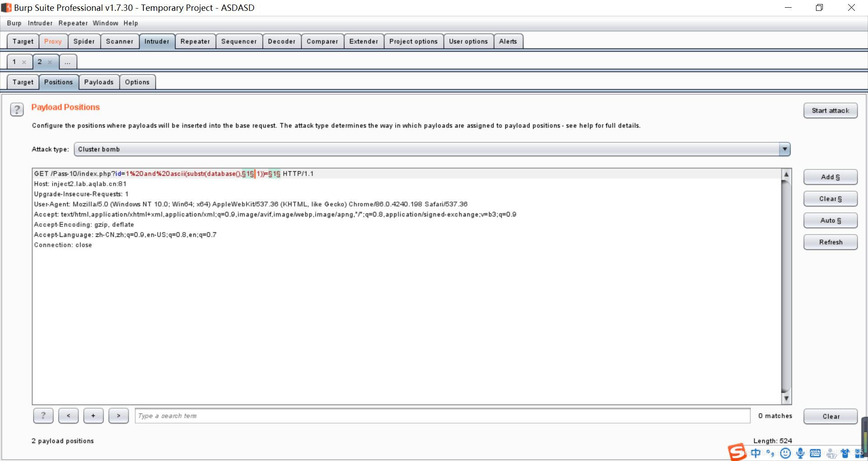The height and width of the screenshot is (461, 868).
Task: Switch to the Sequencer tab
Action: tap(239, 41)
